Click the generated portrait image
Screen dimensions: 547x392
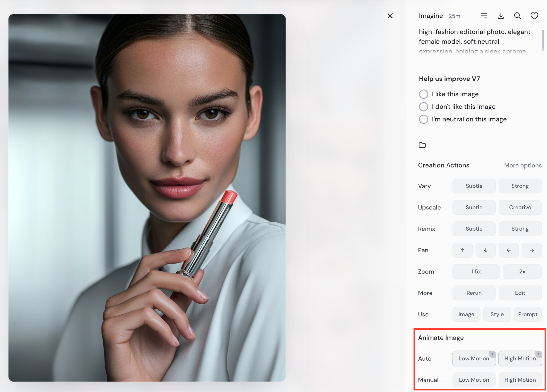click(x=147, y=198)
